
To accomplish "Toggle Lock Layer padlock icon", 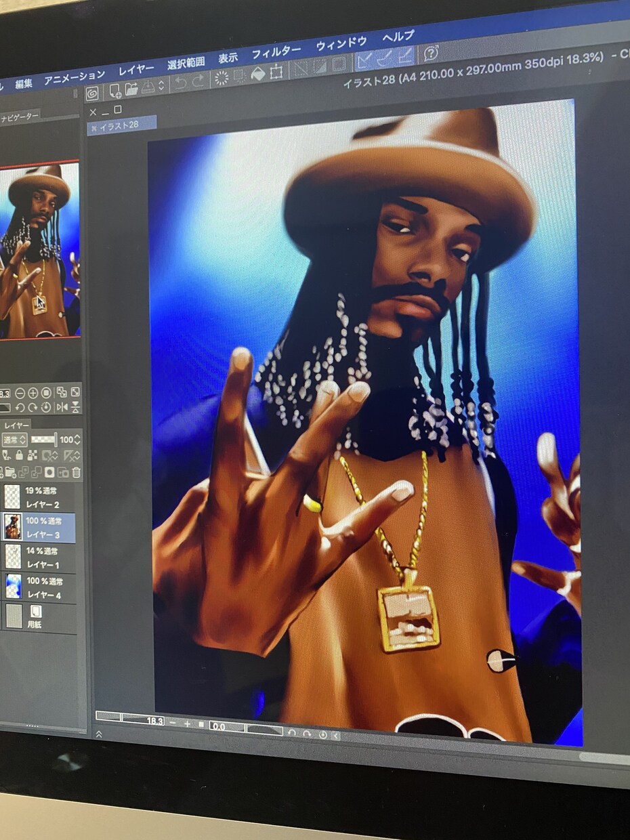I will (19, 456).
